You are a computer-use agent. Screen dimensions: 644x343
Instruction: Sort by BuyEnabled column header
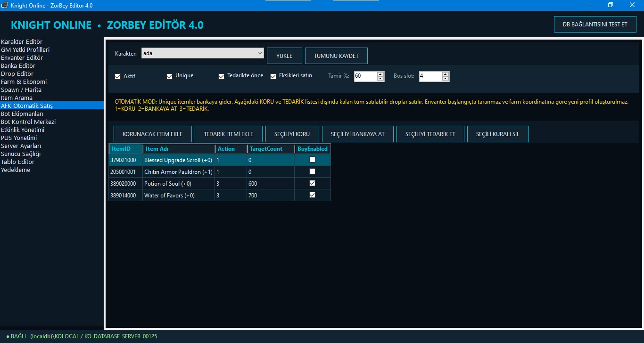pos(313,149)
